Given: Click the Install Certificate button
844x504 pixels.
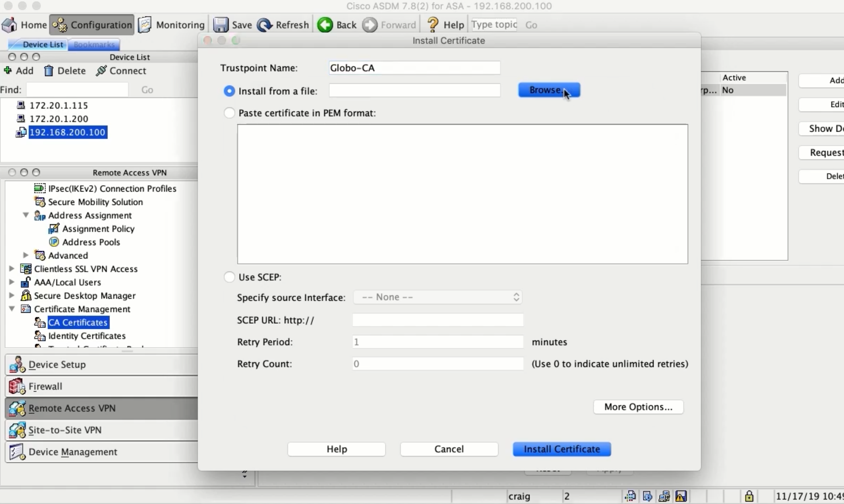Looking at the screenshot, I should click(x=562, y=449).
